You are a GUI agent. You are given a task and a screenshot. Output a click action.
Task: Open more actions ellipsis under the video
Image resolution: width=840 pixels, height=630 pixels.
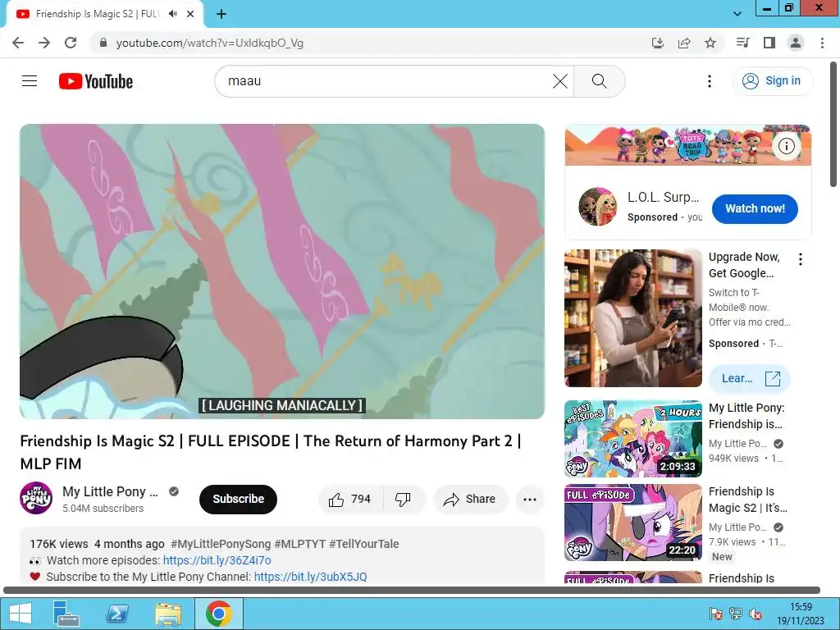pos(530,500)
